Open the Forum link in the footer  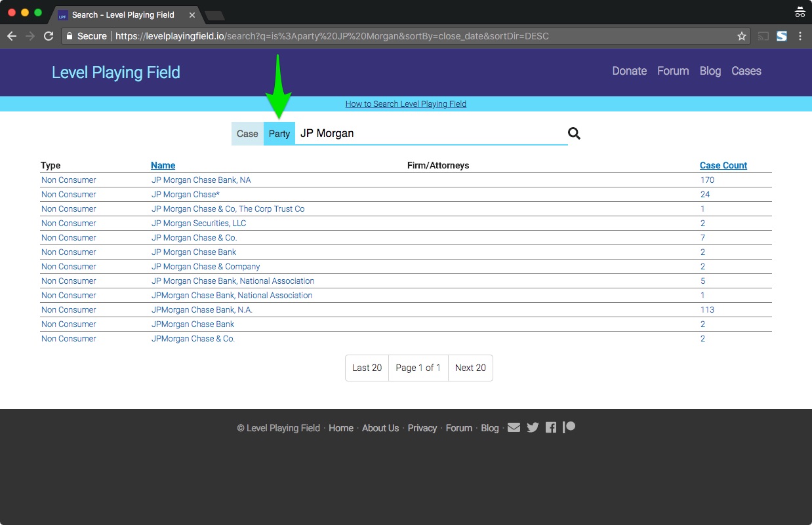pos(459,428)
